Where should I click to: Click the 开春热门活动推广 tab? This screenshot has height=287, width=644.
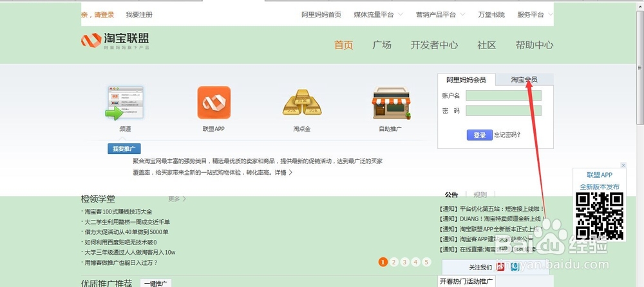tap(466, 282)
